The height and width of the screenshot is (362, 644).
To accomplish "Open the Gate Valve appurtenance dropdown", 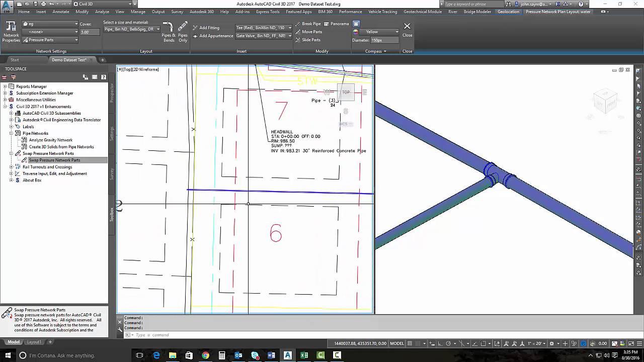I will coord(263,36).
